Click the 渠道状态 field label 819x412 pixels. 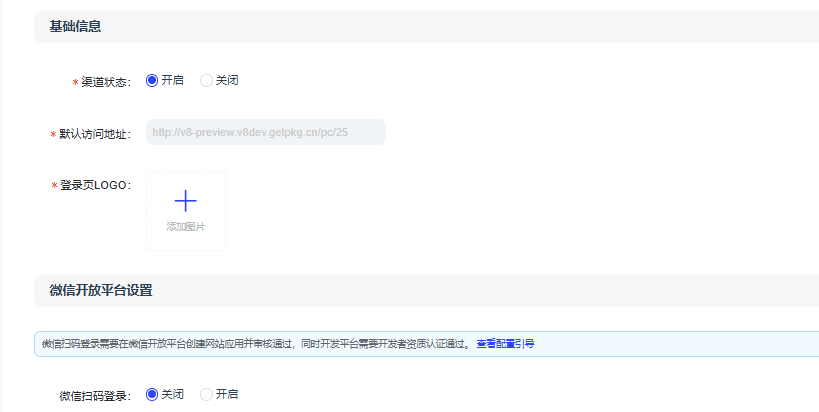pyautogui.click(x=104, y=82)
